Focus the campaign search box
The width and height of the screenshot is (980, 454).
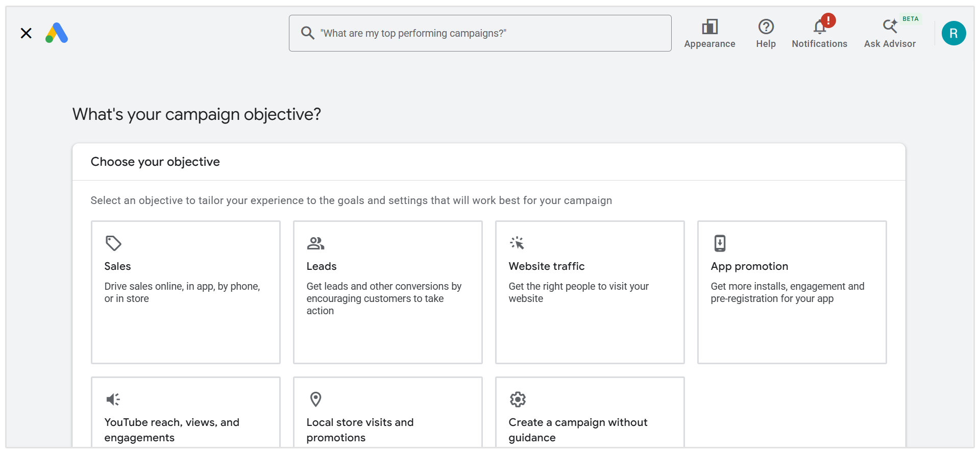480,33
